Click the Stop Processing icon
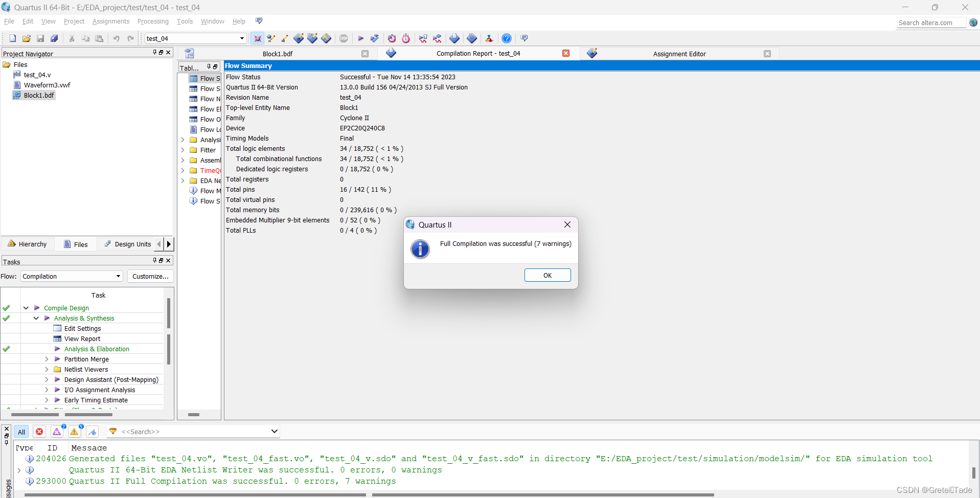The image size is (980, 498). (344, 38)
